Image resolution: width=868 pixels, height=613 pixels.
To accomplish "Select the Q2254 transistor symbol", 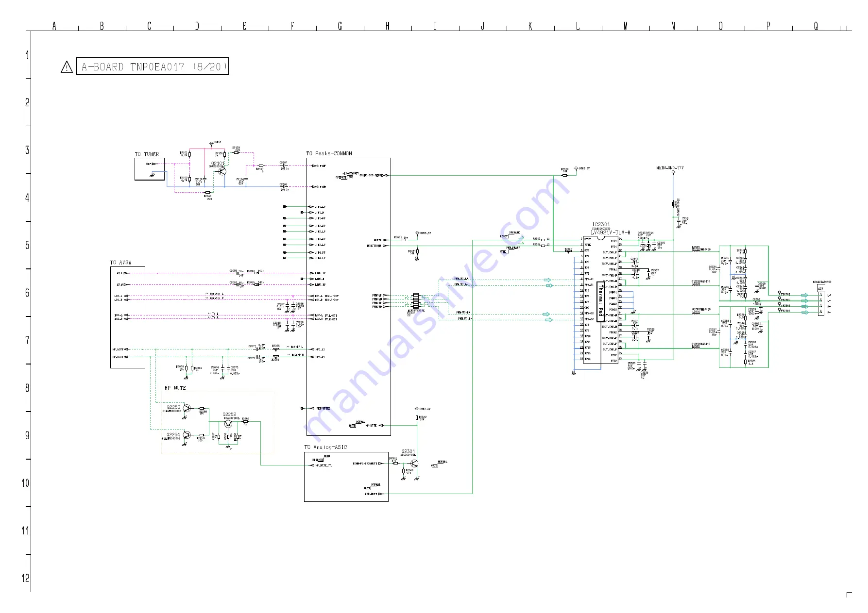I will (x=187, y=435).
